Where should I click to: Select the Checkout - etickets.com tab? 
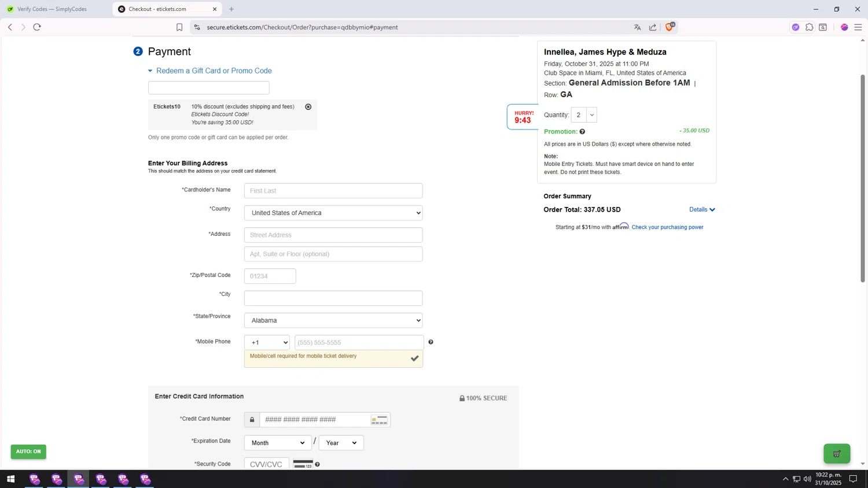coord(168,9)
